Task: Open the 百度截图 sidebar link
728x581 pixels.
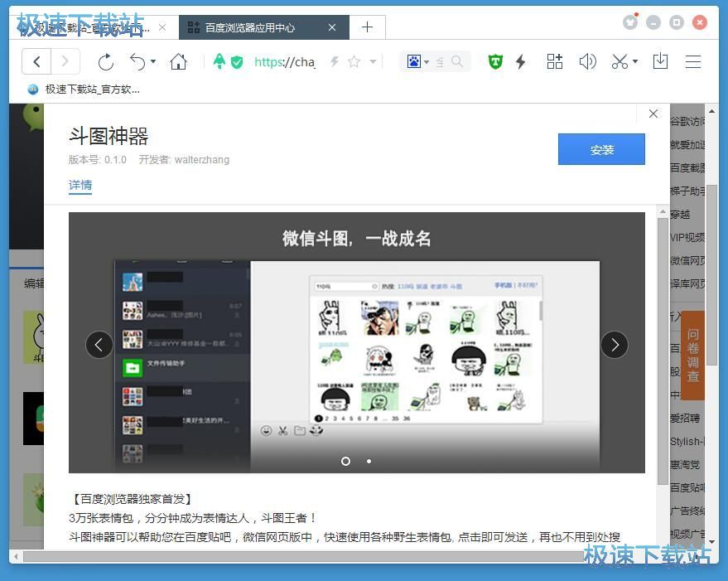Action: (x=687, y=167)
